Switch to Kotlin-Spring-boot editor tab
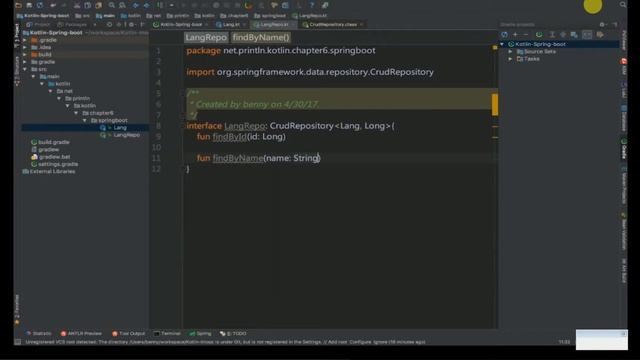Image resolution: width=640 pixels, height=360 pixels. pos(180,24)
